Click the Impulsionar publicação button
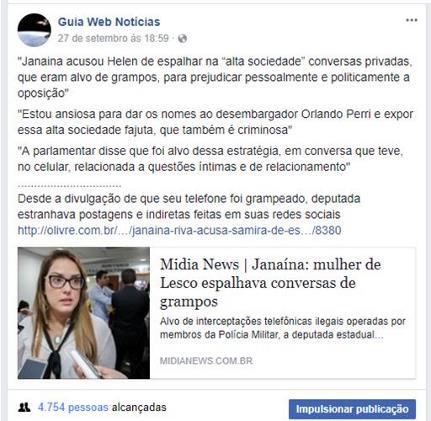The image size is (431, 421). point(352,409)
